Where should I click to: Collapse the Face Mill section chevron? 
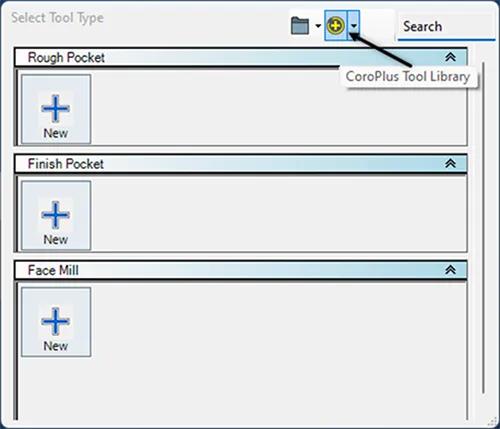click(x=450, y=270)
